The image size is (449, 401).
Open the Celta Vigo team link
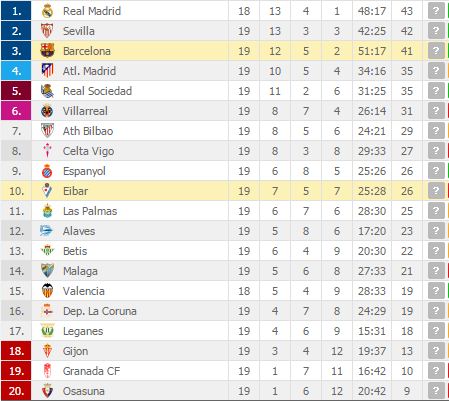[x=88, y=151]
